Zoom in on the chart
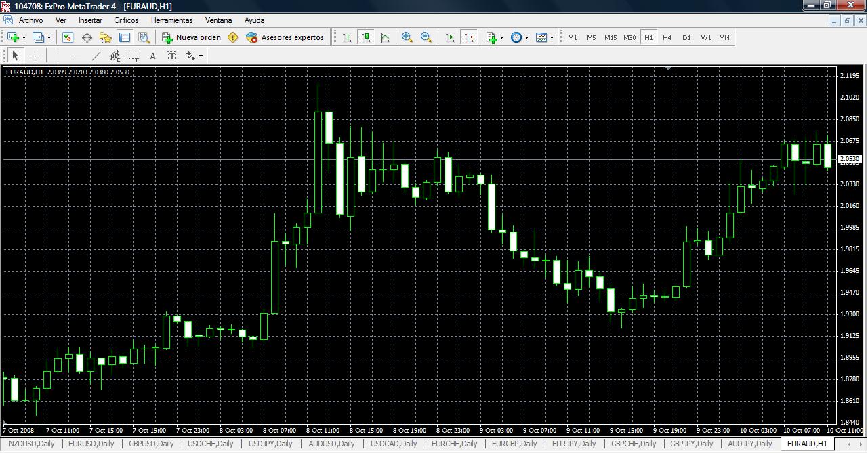Image resolution: width=868 pixels, height=453 pixels. [x=407, y=37]
